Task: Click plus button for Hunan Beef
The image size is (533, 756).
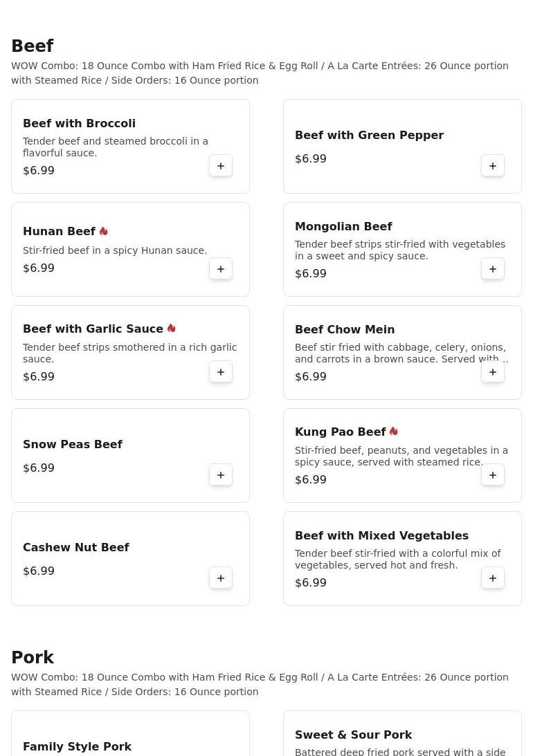Action: point(221,269)
